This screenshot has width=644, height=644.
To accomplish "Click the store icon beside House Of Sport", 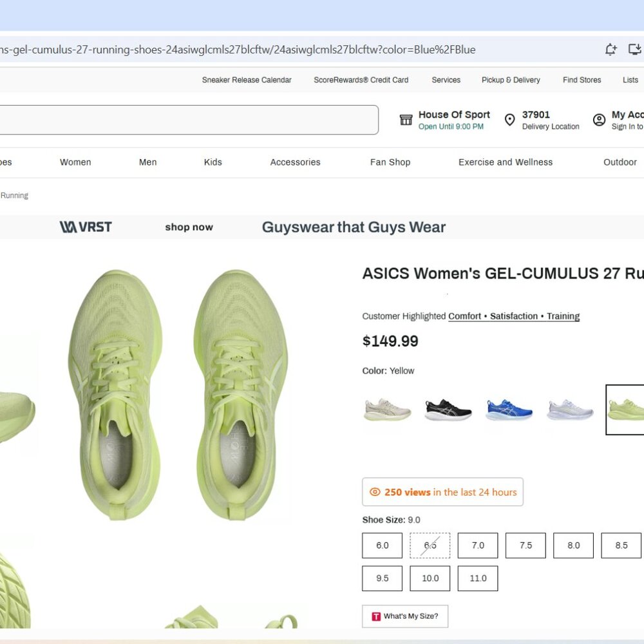I will click(x=406, y=120).
